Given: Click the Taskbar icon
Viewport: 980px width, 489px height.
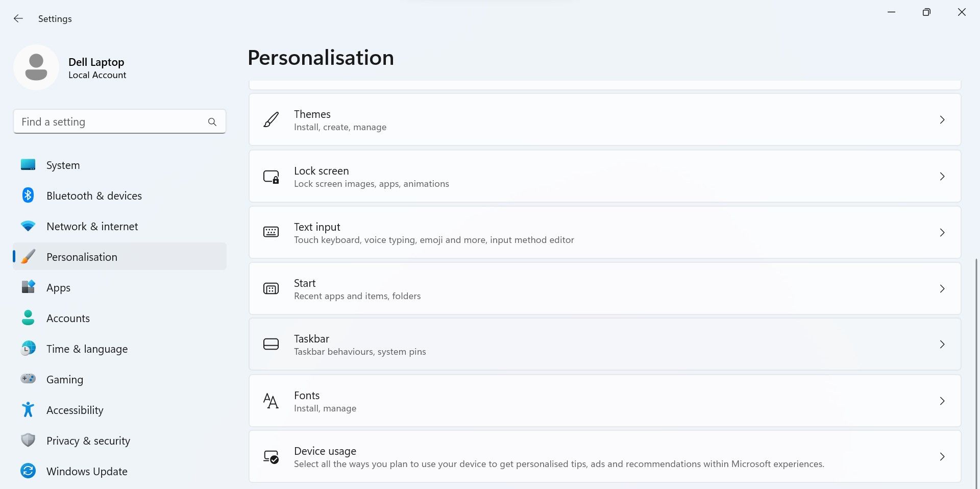Looking at the screenshot, I should point(271,345).
